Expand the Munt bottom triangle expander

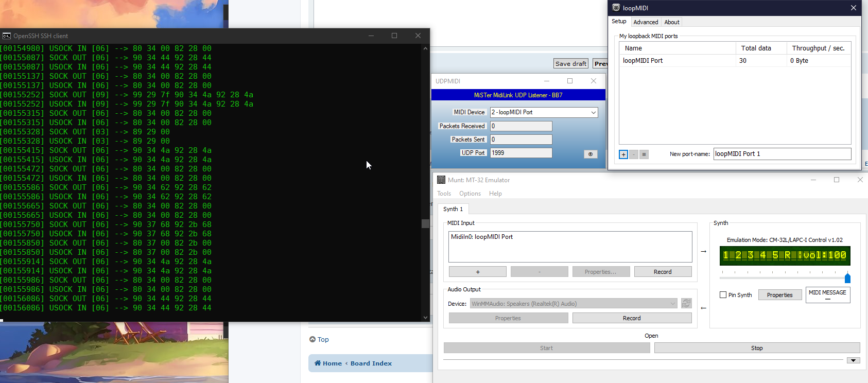[x=854, y=360]
